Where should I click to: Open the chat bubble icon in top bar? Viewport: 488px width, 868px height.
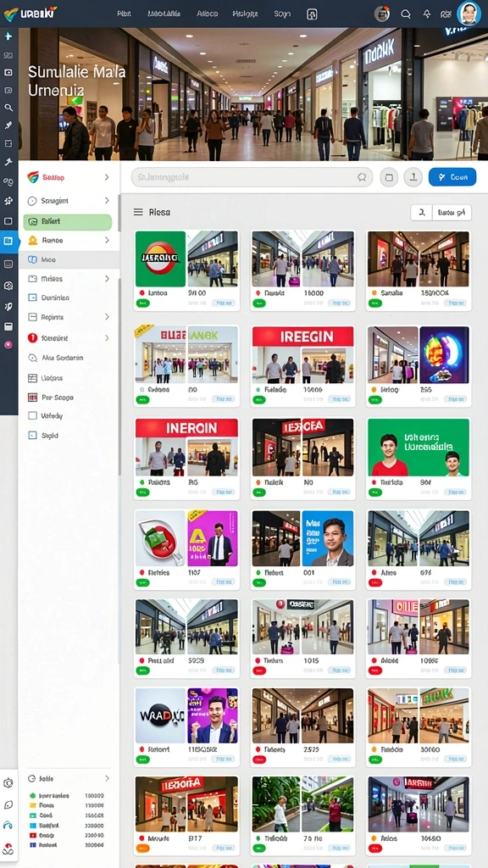tap(406, 14)
